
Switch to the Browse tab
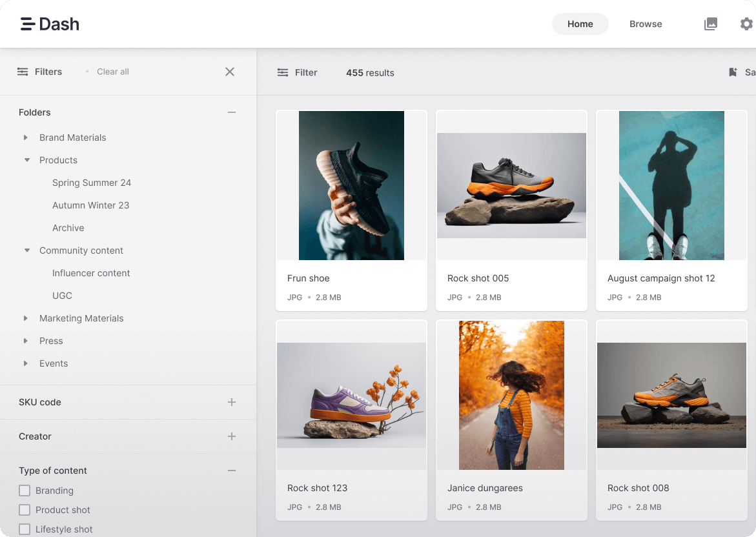(x=646, y=24)
